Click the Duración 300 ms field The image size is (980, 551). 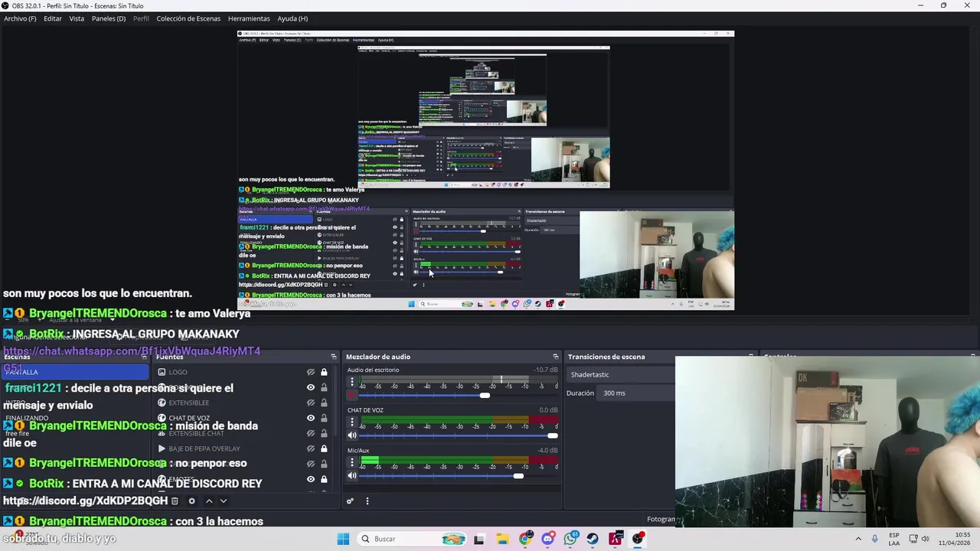(636, 393)
